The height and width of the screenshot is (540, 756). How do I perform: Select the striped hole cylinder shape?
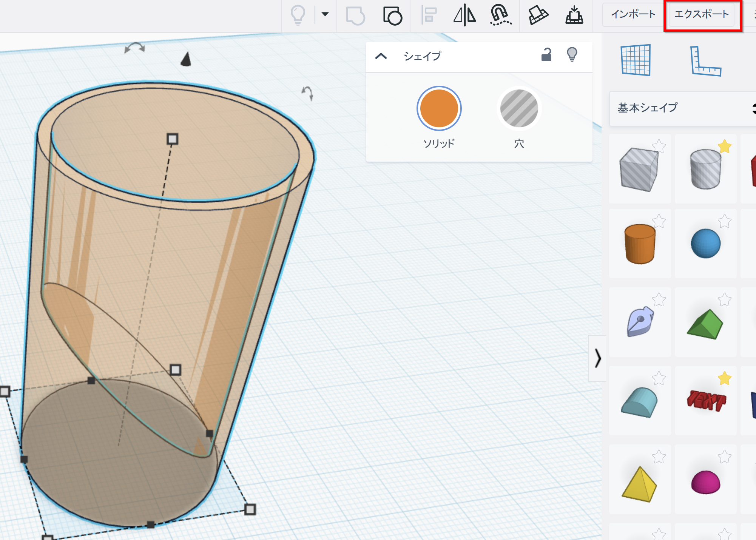pyautogui.click(x=705, y=169)
